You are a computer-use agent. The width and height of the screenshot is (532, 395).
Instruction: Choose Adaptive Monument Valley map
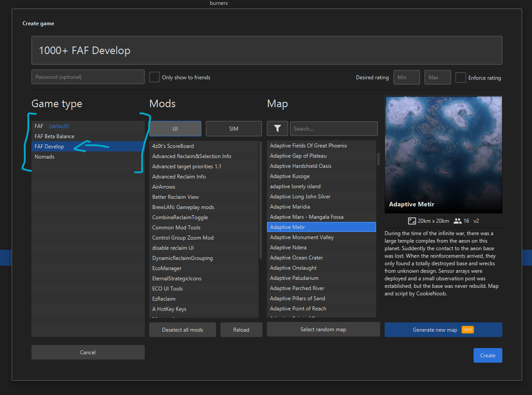click(x=321, y=237)
